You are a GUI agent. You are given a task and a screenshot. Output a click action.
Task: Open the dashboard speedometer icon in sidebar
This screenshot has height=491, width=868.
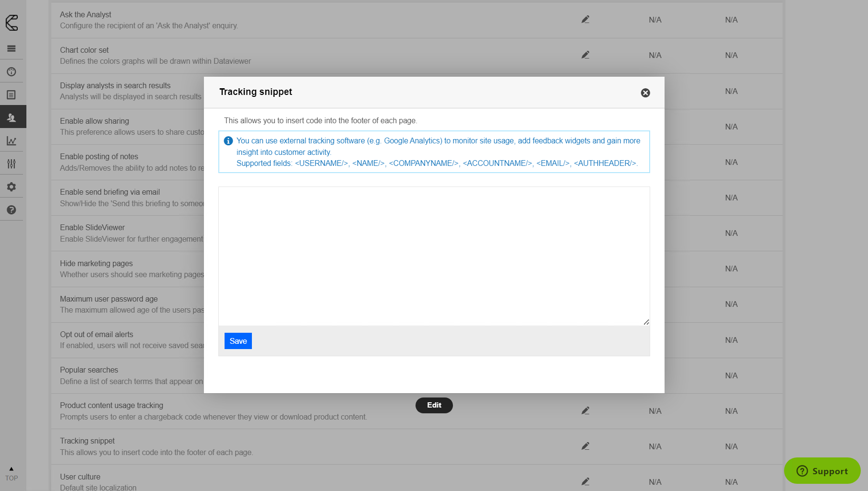pyautogui.click(x=12, y=71)
